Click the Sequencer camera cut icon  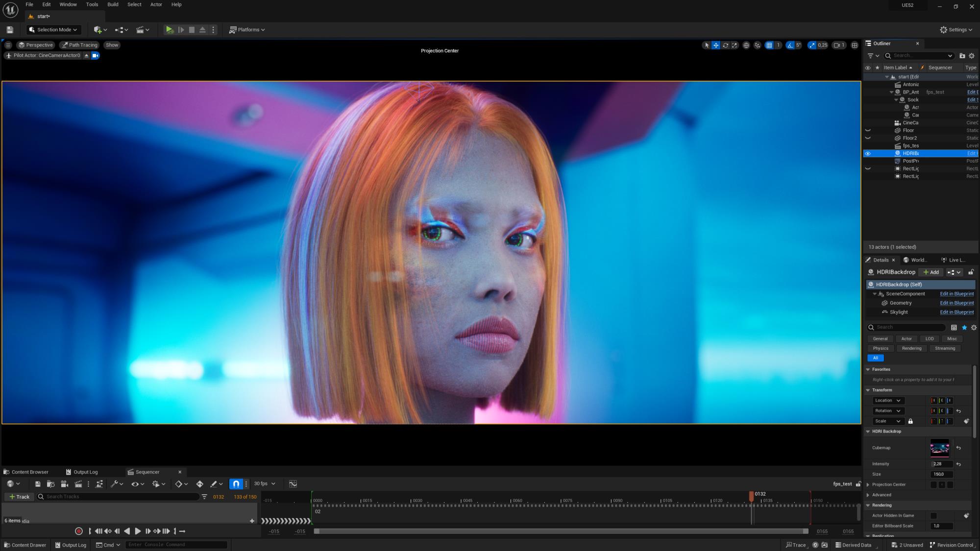click(x=64, y=484)
